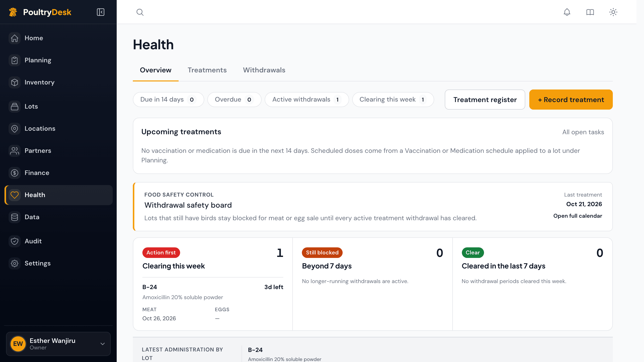
Task: Click the Action first red badge
Action: [161, 253]
